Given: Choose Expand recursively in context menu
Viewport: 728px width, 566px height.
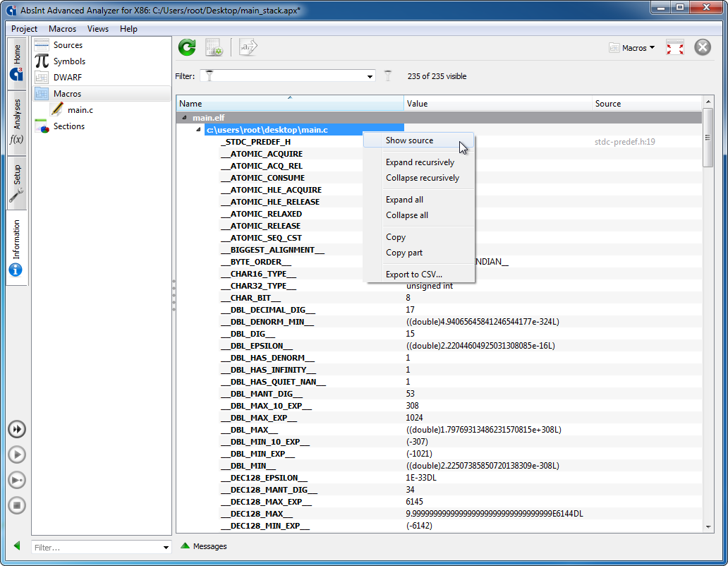Looking at the screenshot, I should point(419,162).
